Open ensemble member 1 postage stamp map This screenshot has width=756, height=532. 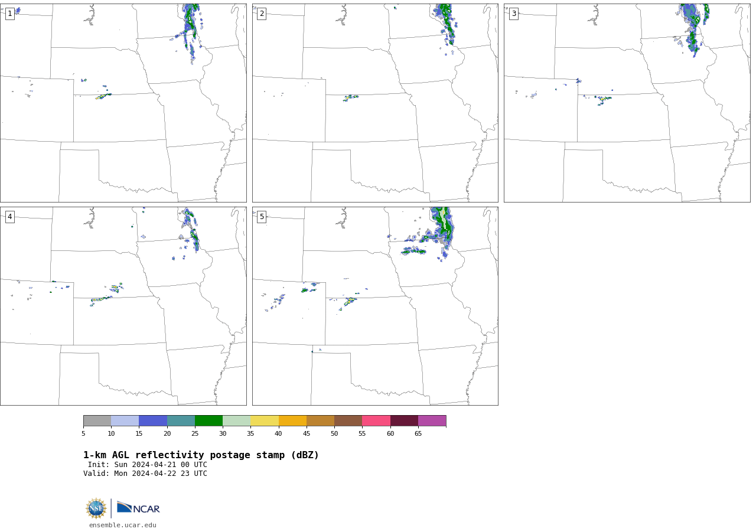pyautogui.click(x=123, y=103)
